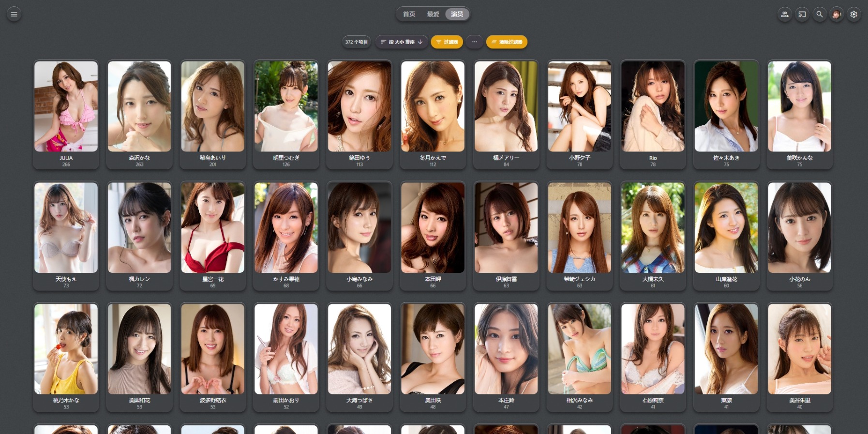Click the 佐々木あき name text
Viewport: 868px width, 434px height.
(x=726, y=158)
